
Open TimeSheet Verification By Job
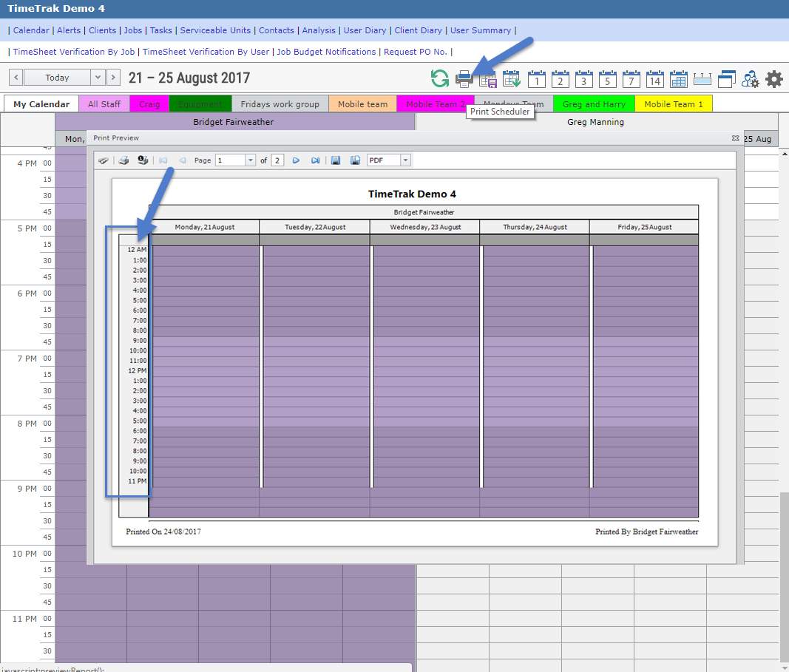click(x=72, y=52)
